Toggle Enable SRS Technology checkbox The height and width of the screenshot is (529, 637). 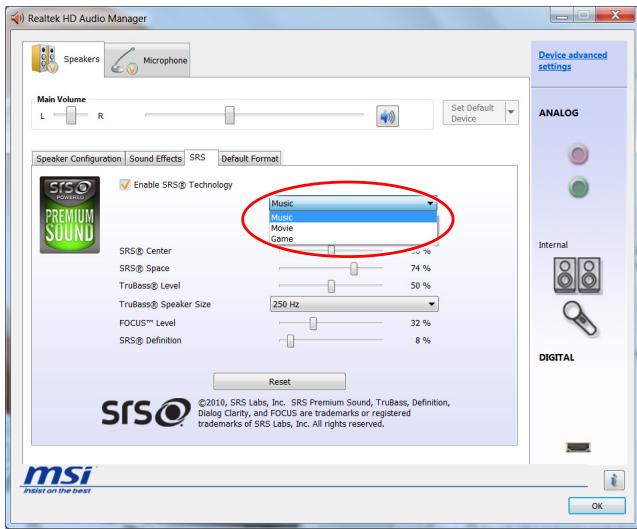pyautogui.click(x=125, y=185)
